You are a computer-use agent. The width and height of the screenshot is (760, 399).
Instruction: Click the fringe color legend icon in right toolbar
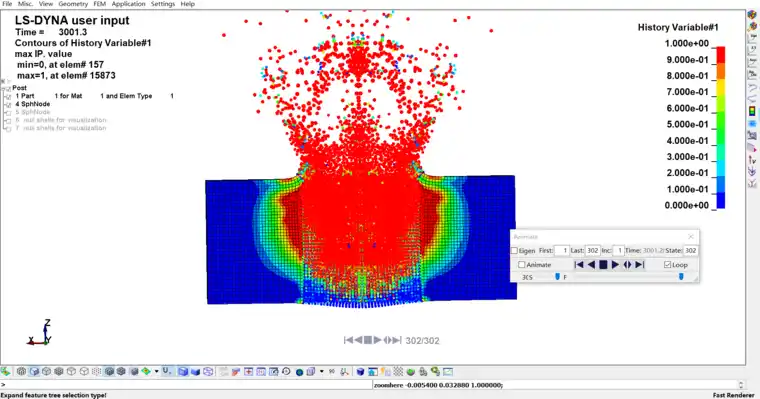(x=752, y=111)
